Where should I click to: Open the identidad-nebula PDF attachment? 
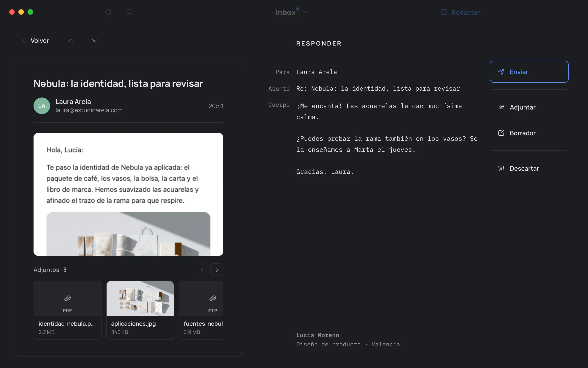click(x=68, y=310)
